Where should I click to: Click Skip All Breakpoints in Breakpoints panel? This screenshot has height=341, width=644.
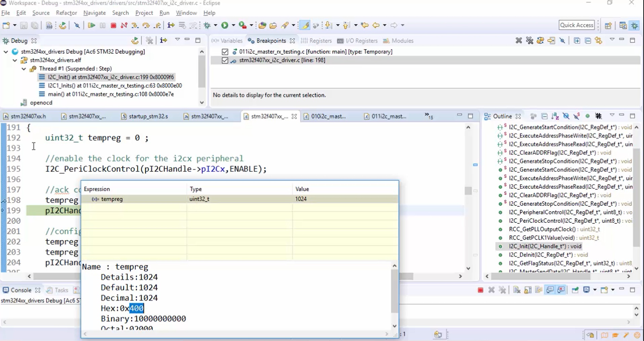[562, 41]
